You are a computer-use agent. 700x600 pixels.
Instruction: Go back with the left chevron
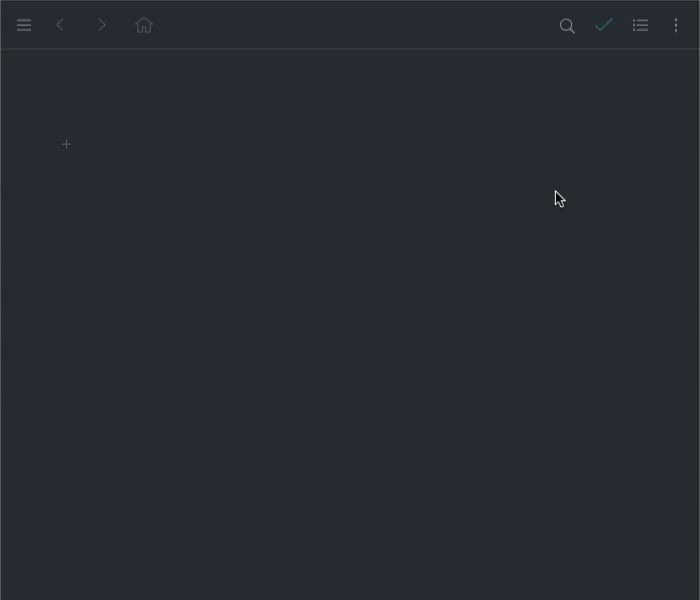(60, 25)
